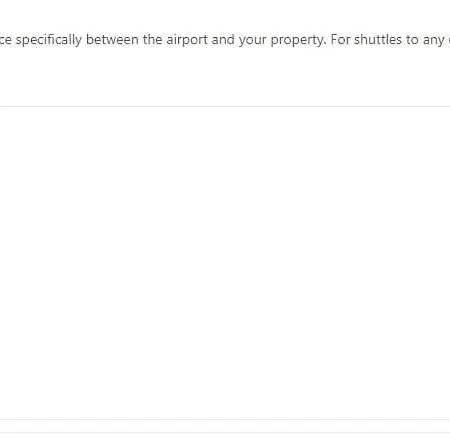Click the narrow strip between bottom dividers
450x439 pixels.
point(225,426)
